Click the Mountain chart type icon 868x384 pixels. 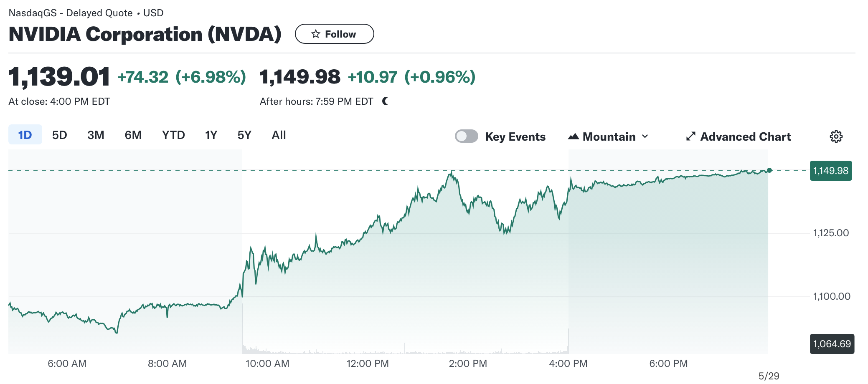point(574,136)
